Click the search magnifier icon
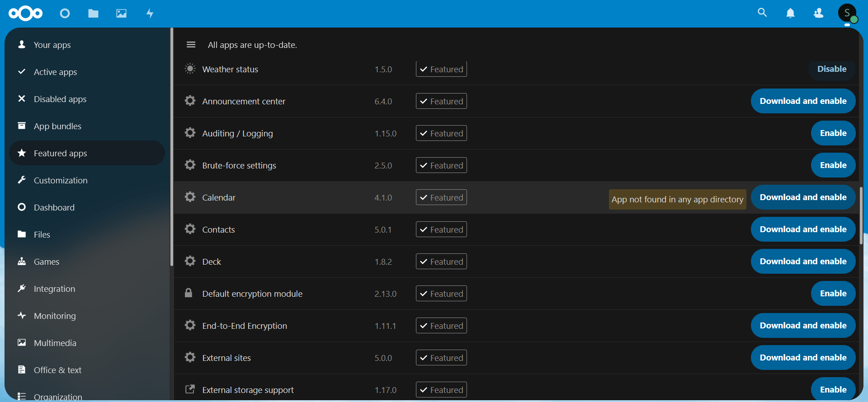 (x=762, y=13)
